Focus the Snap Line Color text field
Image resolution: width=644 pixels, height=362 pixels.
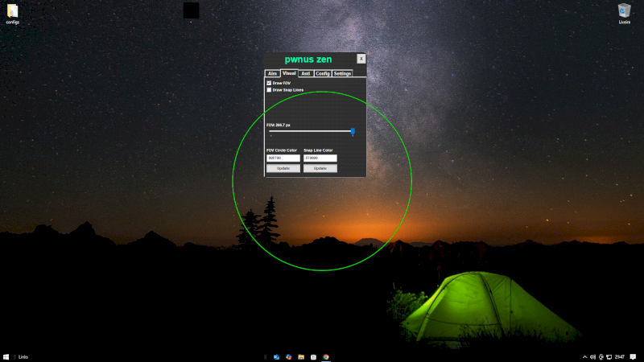click(x=320, y=158)
